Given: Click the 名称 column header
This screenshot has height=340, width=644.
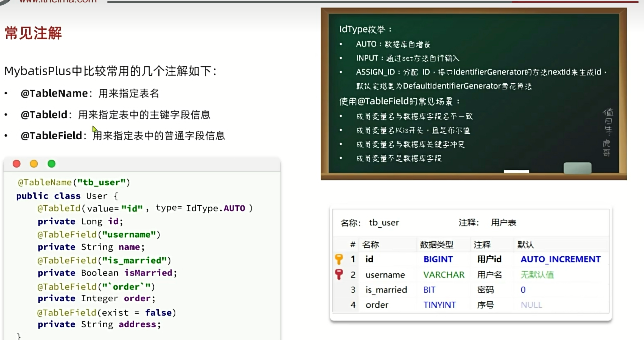Looking at the screenshot, I should [370, 245].
